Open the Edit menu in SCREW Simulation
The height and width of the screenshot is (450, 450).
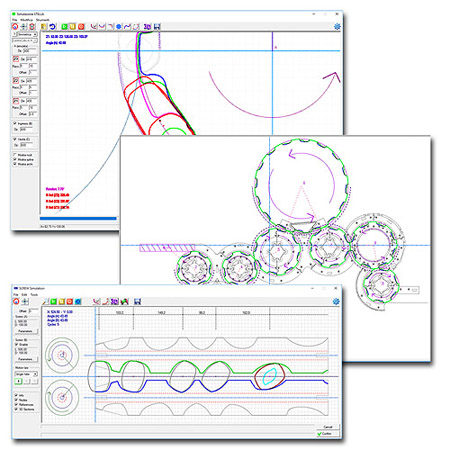click(x=24, y=295)
